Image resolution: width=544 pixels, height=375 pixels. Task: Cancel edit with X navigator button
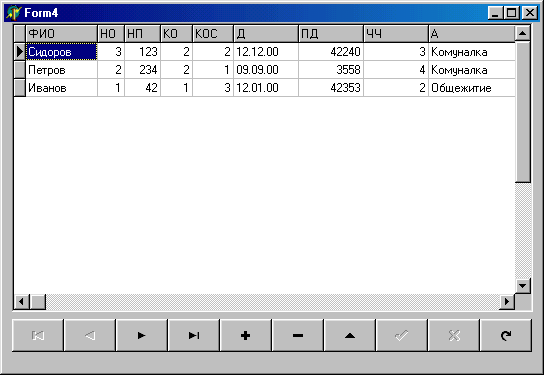tap(454, 335)
